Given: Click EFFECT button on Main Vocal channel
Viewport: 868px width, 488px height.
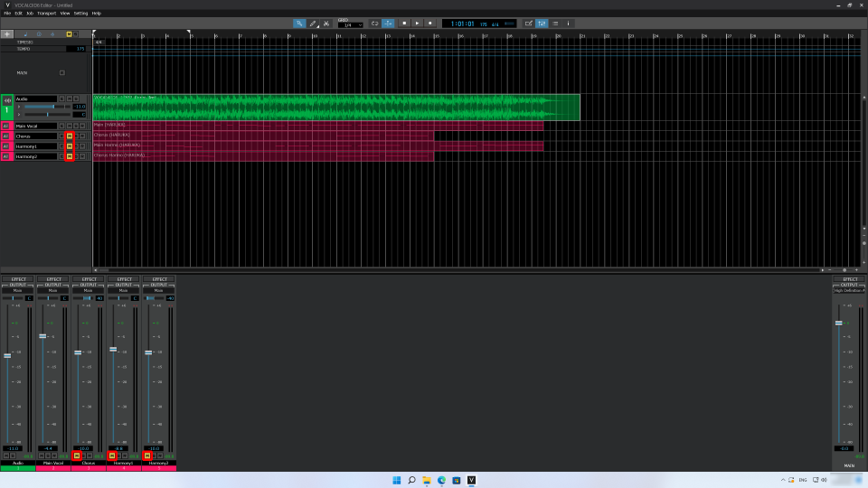Looking at the screenshot, I should pos(53,279).
